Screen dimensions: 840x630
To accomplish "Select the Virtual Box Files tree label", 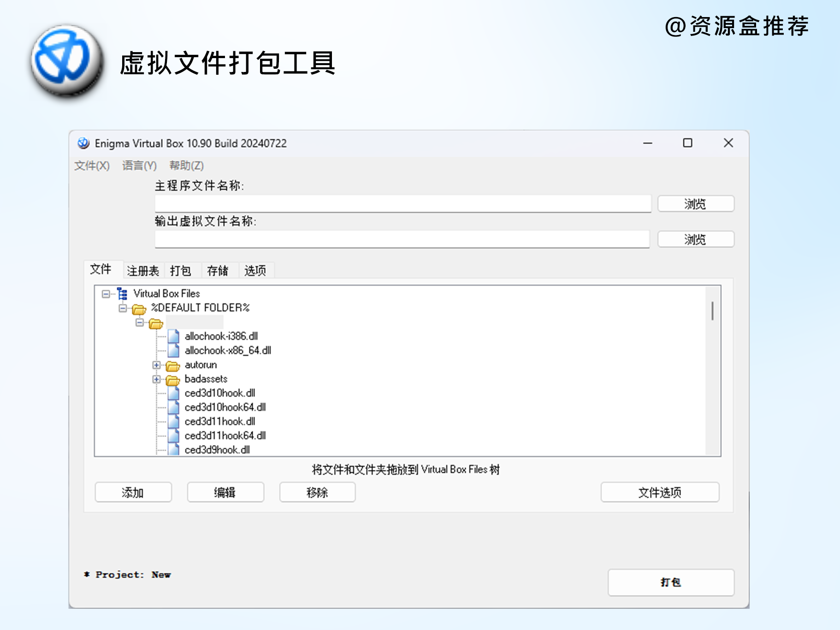I will (166, 294).
